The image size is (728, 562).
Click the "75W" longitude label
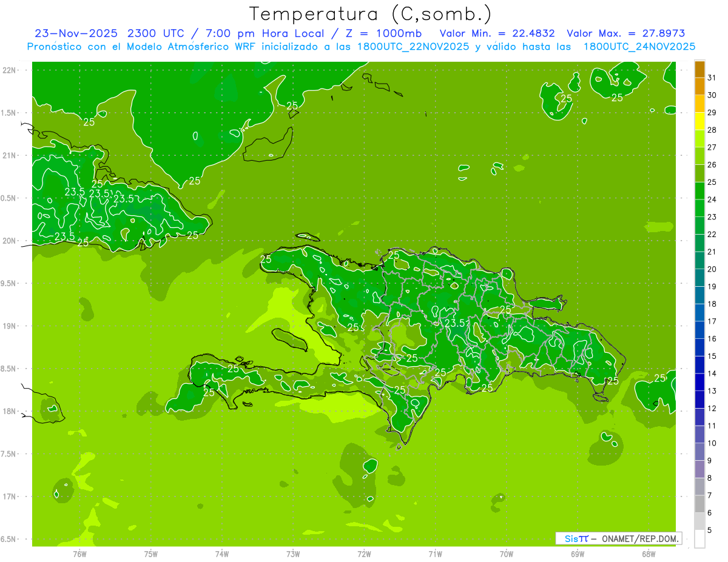[151, 554]
